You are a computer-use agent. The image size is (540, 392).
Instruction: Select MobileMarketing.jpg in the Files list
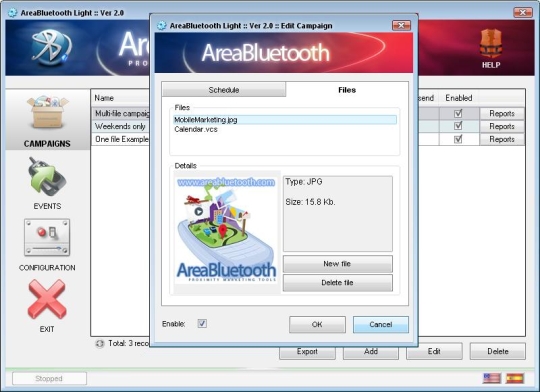284,120
